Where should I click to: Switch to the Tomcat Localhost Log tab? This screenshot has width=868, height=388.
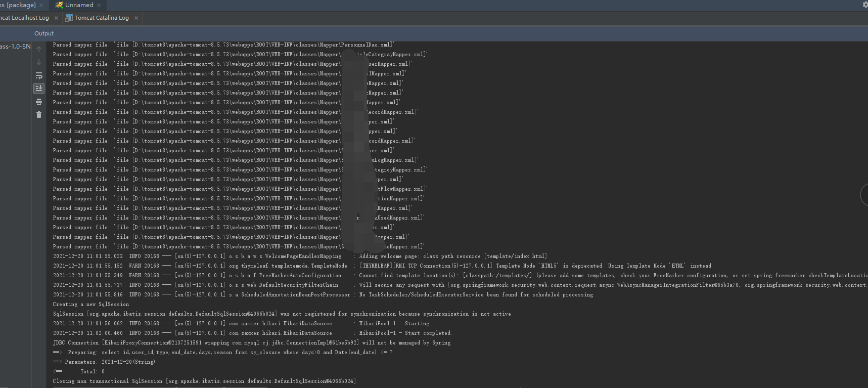click(24, 18)
